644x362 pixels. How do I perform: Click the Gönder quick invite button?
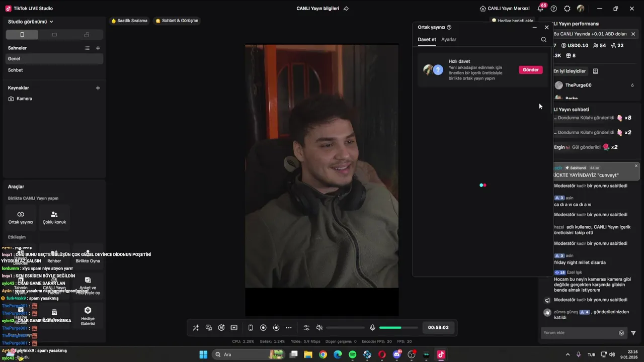click(531, 70)
